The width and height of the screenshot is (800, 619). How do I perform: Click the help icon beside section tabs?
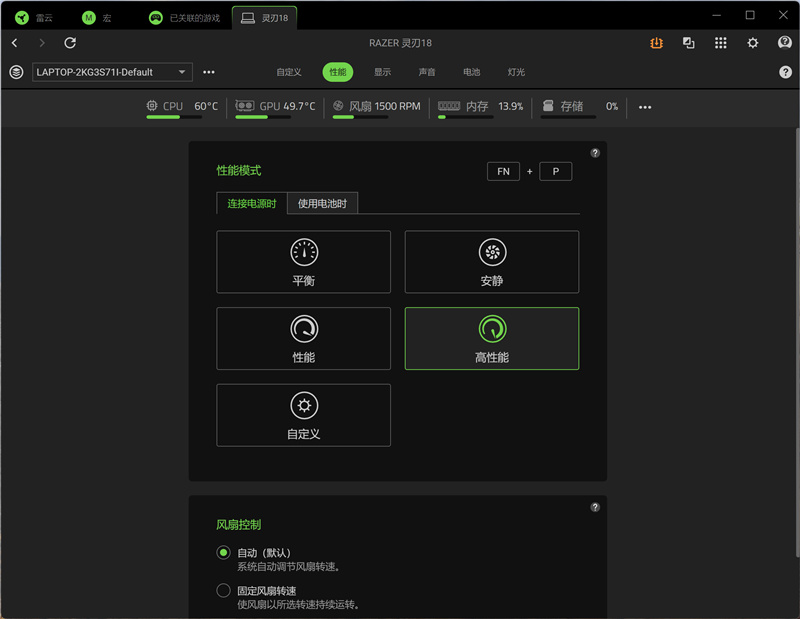[785, 72]
